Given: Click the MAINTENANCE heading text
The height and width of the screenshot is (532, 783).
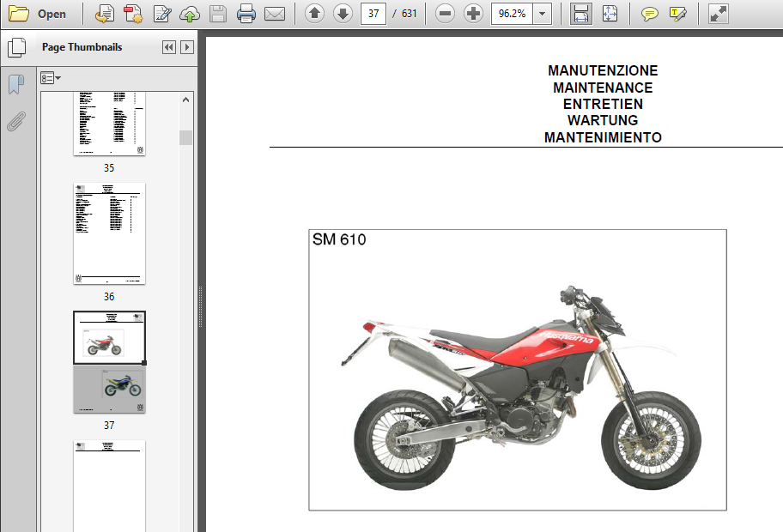Looking at the screenshot, I should 603,88.
